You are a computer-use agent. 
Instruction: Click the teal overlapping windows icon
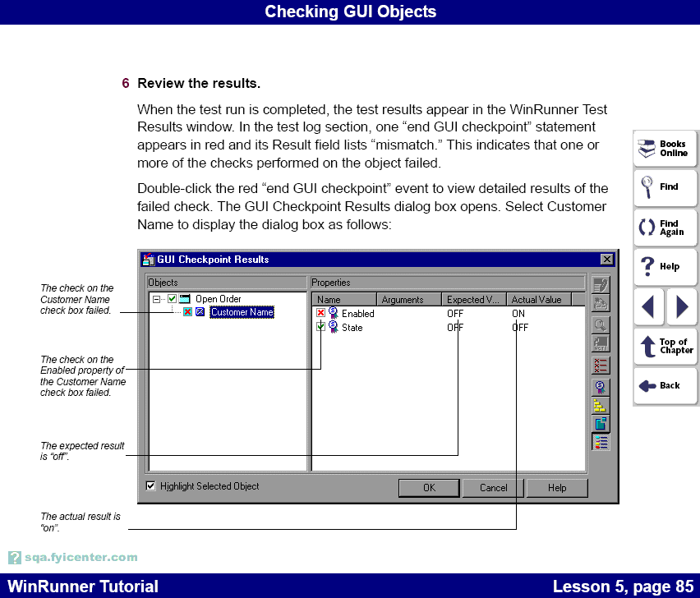pyautogui.click(x=601, y=424)
